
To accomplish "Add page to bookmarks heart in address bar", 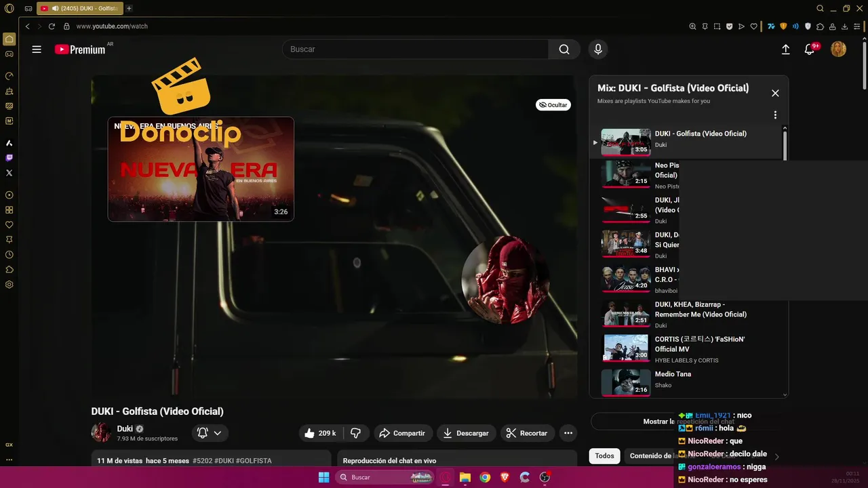I will coord(753,26).
